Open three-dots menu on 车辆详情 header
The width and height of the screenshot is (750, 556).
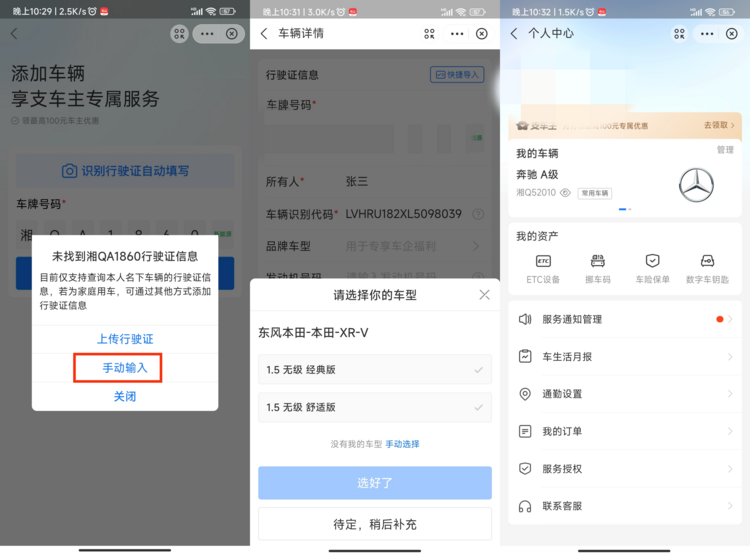pos(457,33)
